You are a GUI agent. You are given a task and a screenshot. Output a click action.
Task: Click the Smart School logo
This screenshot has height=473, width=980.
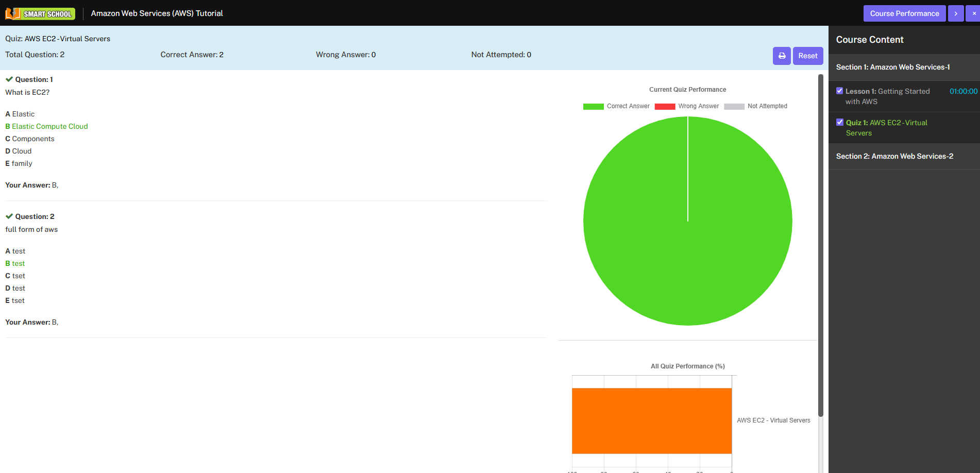(x=40, y=13)
